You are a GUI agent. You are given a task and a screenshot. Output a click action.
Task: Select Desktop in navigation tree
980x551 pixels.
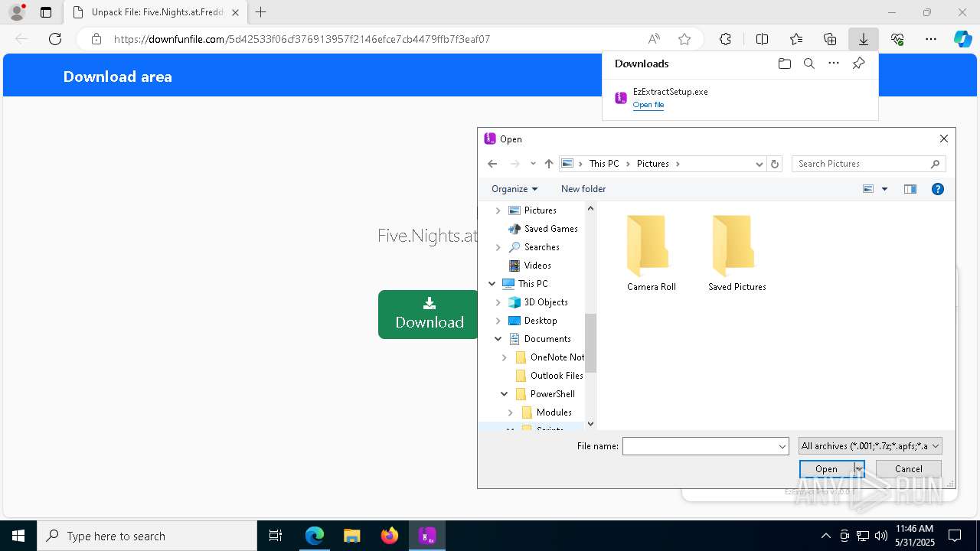[x=541, y=321]
